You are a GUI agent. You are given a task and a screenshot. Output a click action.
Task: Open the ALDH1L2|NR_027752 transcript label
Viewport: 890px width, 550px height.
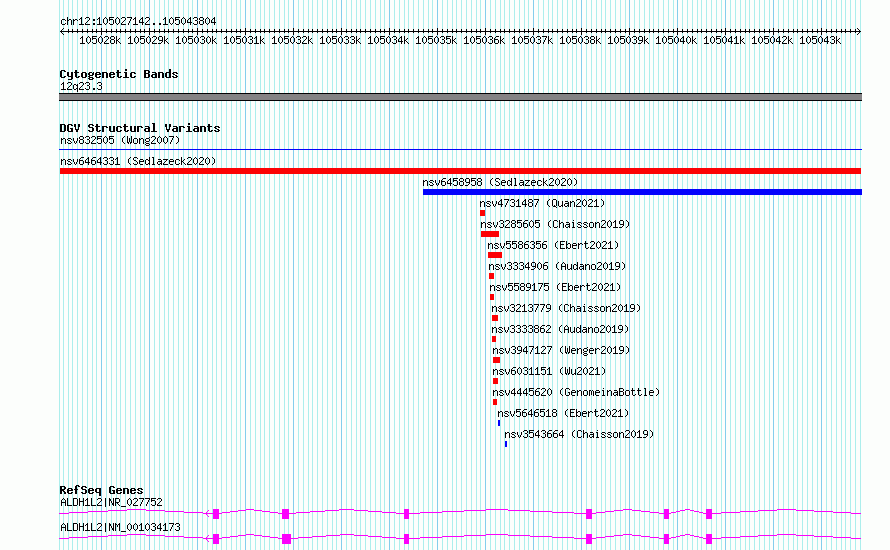[111, 502]
